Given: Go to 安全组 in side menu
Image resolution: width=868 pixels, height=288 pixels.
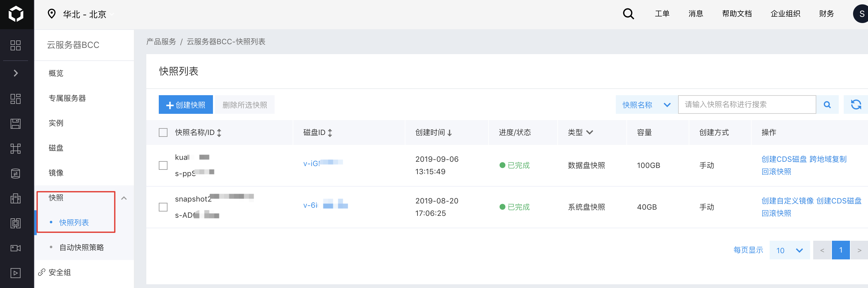Looking at the screenshot, I should (x=60, y=272).
